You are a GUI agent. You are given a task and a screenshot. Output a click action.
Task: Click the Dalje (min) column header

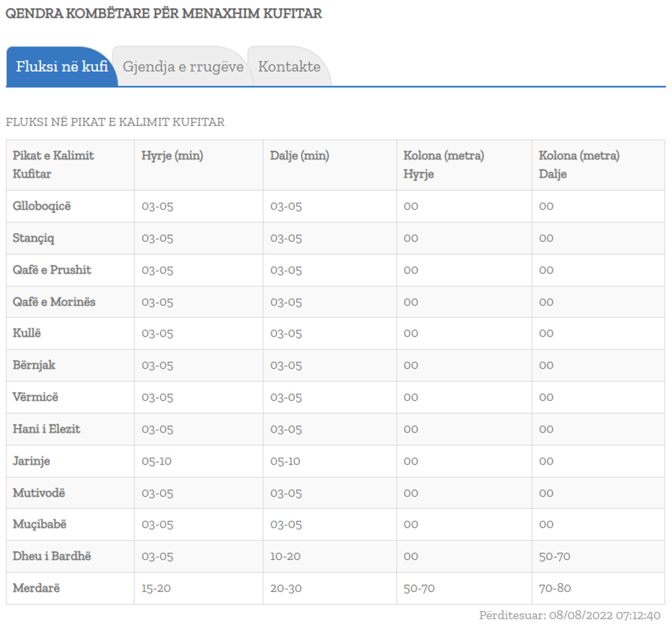[x=300, y=156]
